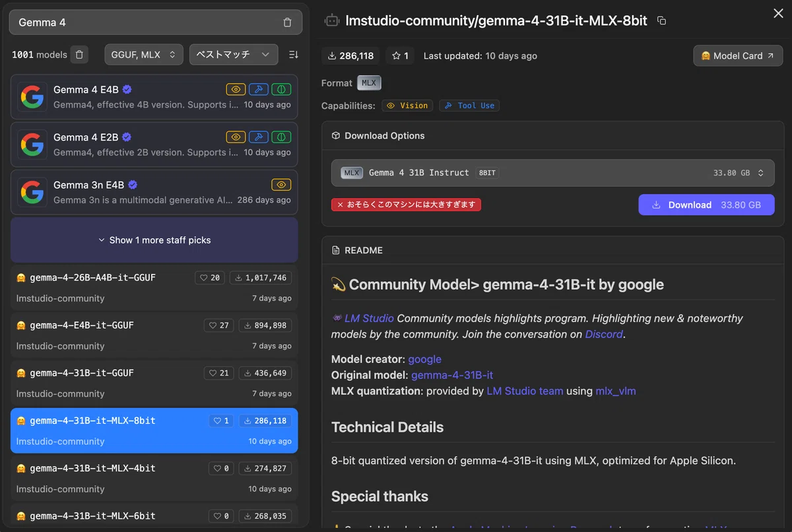Click the vision eye badge on Gemma 3n E4B
792x532 pixels.
tap(281, 185)
